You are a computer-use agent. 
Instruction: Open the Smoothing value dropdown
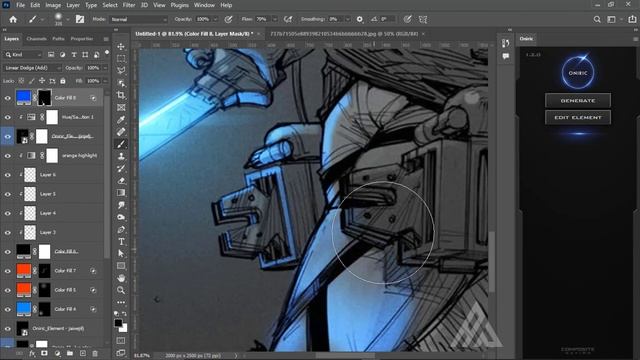coord(348,19)
